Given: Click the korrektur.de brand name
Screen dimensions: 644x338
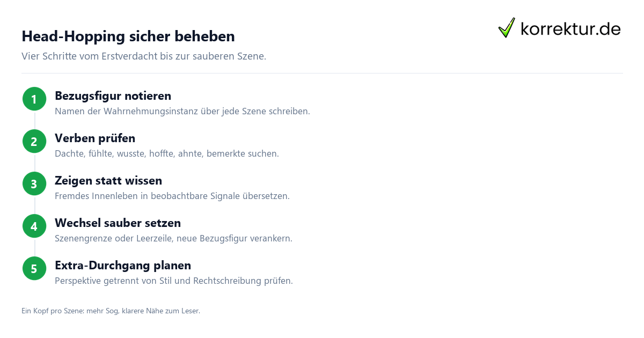Looking at the screenshot, I should click(x=570, y=28).
